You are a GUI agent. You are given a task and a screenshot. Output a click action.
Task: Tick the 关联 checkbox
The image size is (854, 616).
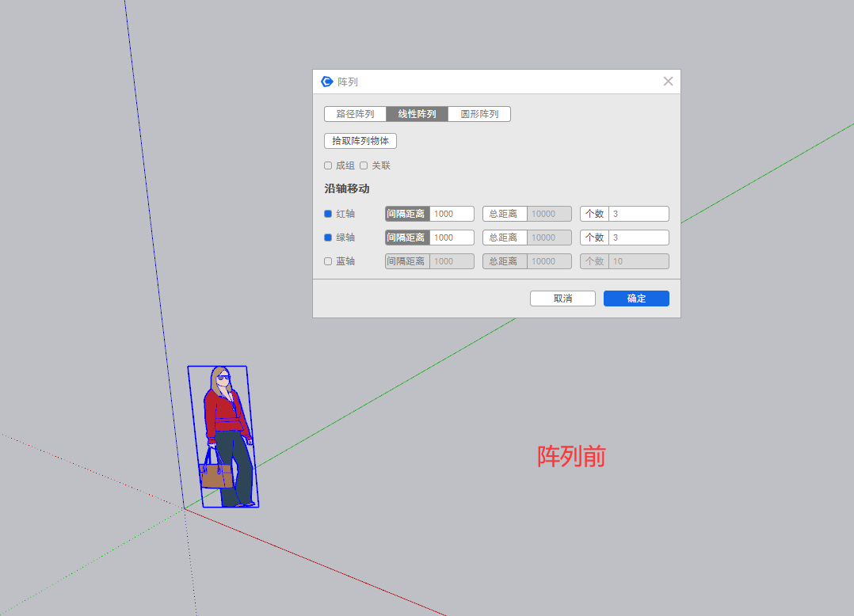(364, 165)
